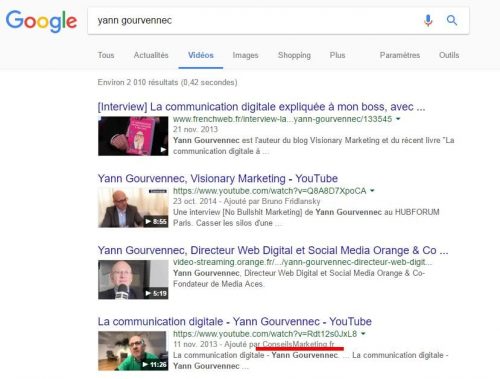Open the Shopping tab
Viewport: 500px width, 379px height.
pyautogui.click(x=294, y=55)
